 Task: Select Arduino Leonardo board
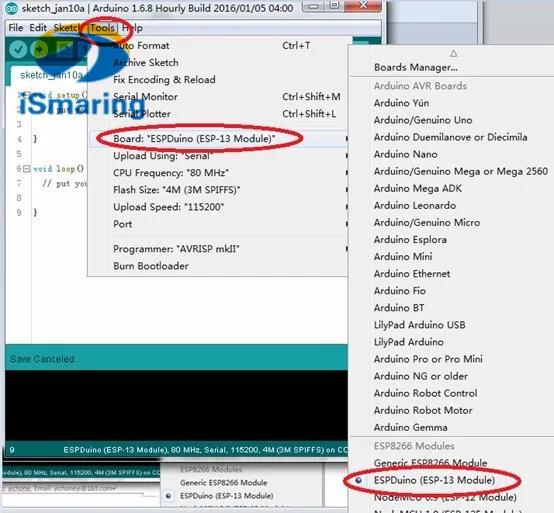coord(415,205)
